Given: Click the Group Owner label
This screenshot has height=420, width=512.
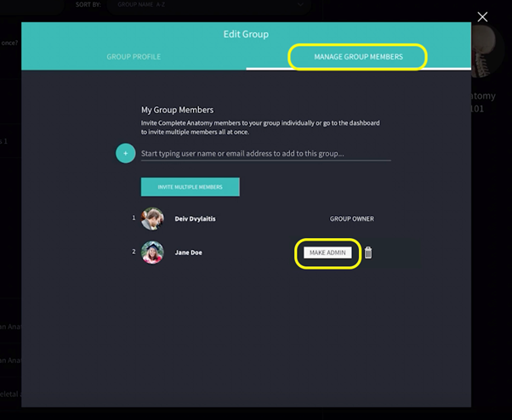Looking at the screenshot, I should pyautogui.click(x=351, y=219).
